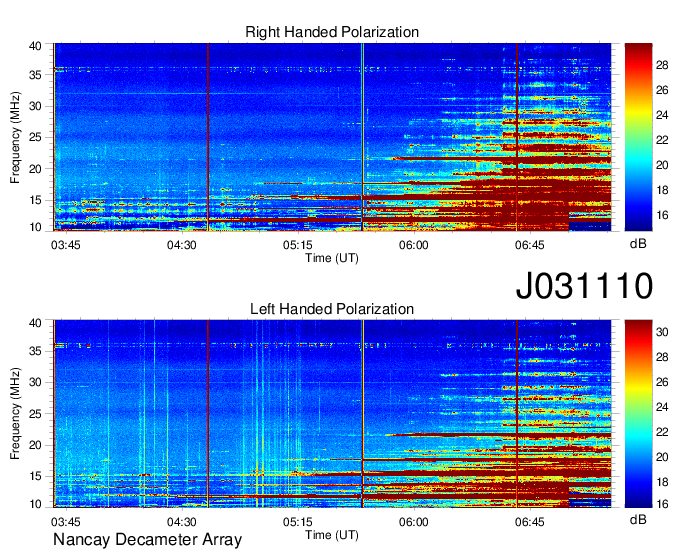The width and height of the screenshot is (680, 552).
Task: Click 05:15 time tick of Left Handed plot
Action: 298,522
